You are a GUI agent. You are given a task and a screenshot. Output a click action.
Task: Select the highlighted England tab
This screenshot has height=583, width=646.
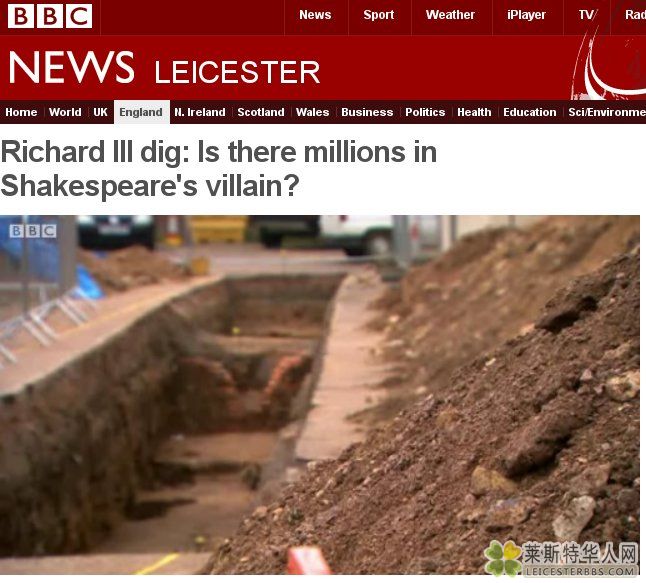(141, 112)
